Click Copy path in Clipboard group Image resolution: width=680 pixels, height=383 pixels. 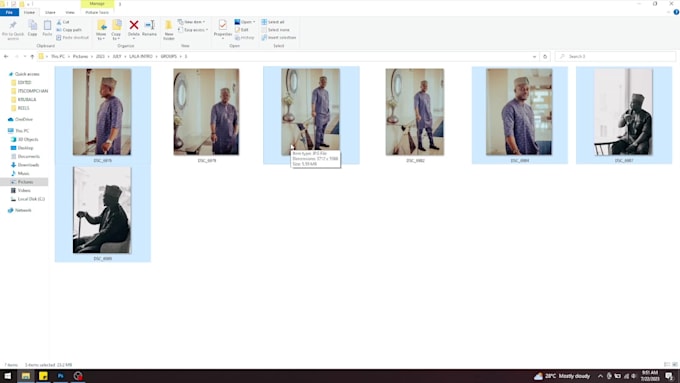tap(69, 30)
